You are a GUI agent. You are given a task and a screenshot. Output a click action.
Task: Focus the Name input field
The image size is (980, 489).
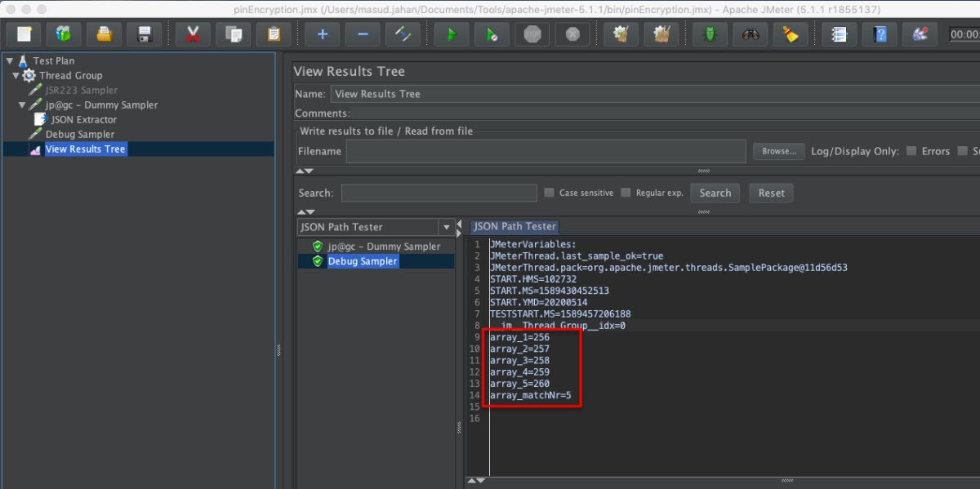click(x=655, y=94)
